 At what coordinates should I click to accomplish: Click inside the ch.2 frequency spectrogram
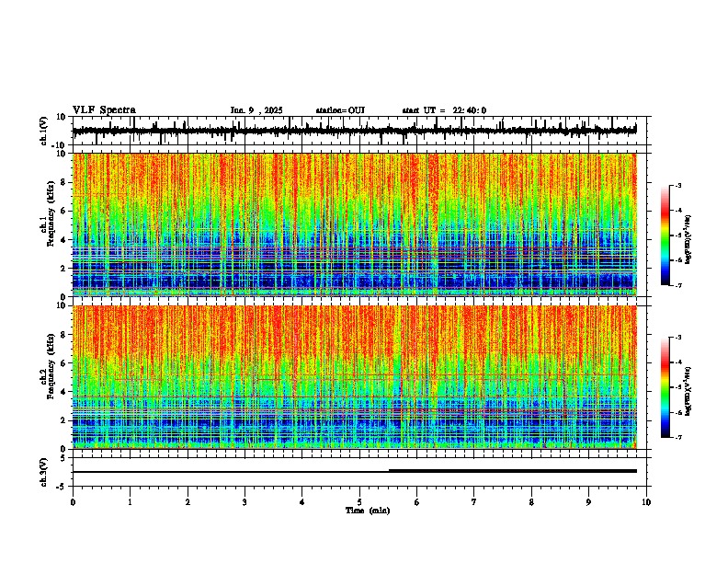pyautogui.click(x=355, y=377)
